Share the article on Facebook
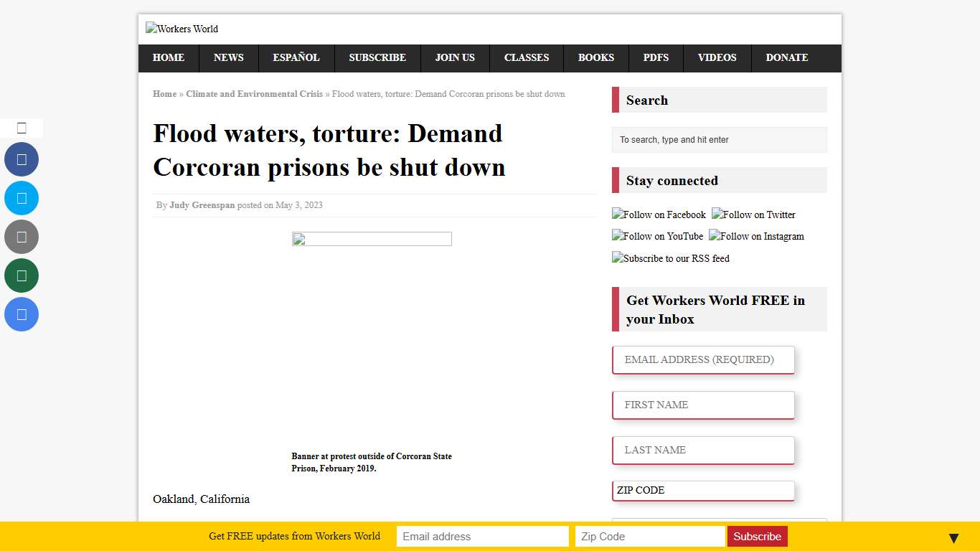This screenshot has width=980, height=551. (22, 159)
